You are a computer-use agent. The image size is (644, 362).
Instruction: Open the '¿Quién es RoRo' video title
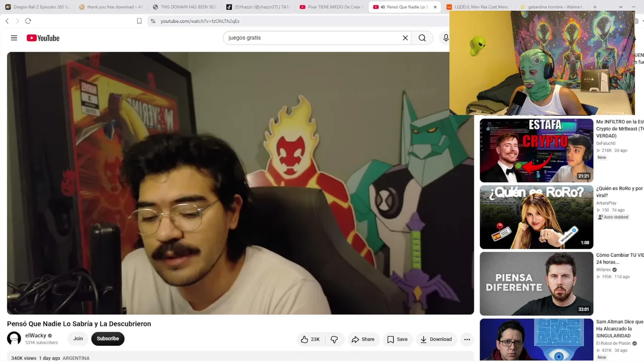(620, 192)
